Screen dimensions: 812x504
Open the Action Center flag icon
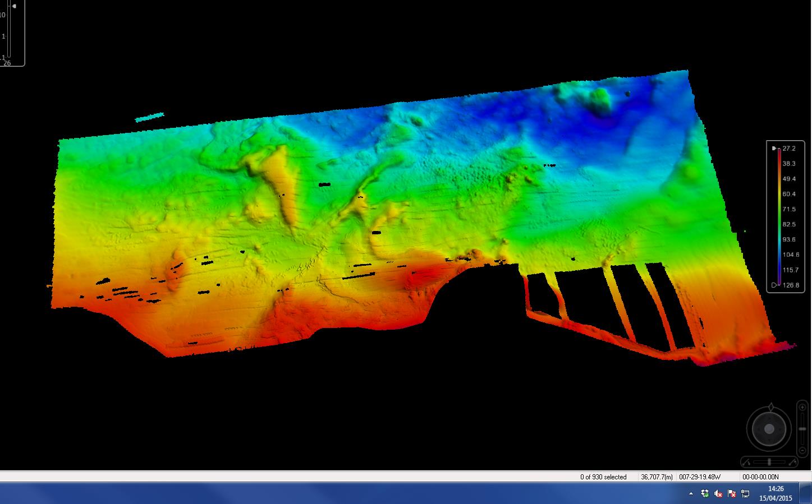click(732, 493)
